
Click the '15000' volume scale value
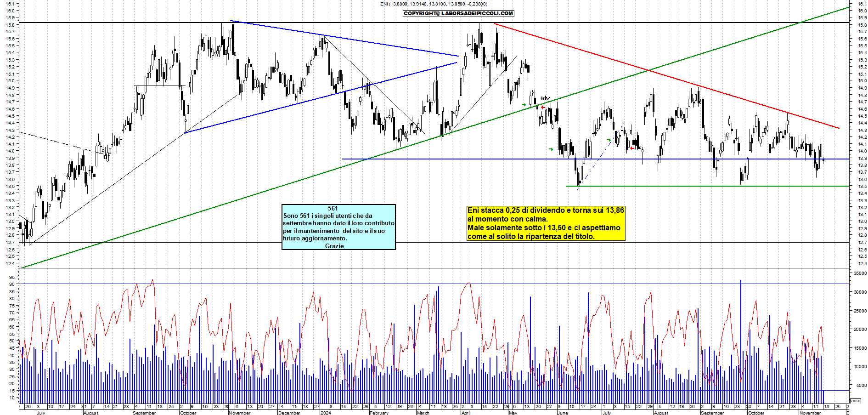point(860,348)
